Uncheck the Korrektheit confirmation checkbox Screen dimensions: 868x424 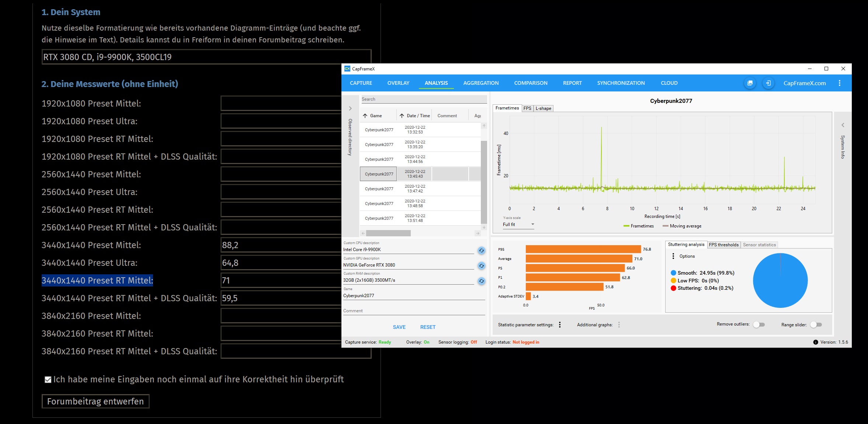click(x=48, y=380)
